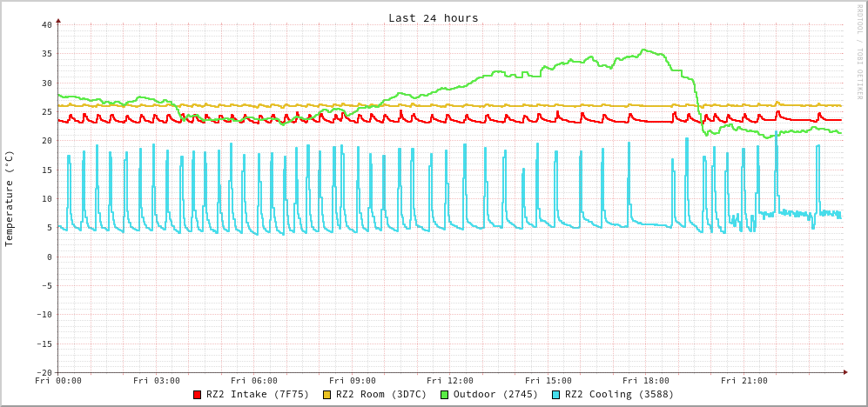Screen dimensions: 868x407
Task: Click the 20 value on temperature axis
Action: [46, 141]
